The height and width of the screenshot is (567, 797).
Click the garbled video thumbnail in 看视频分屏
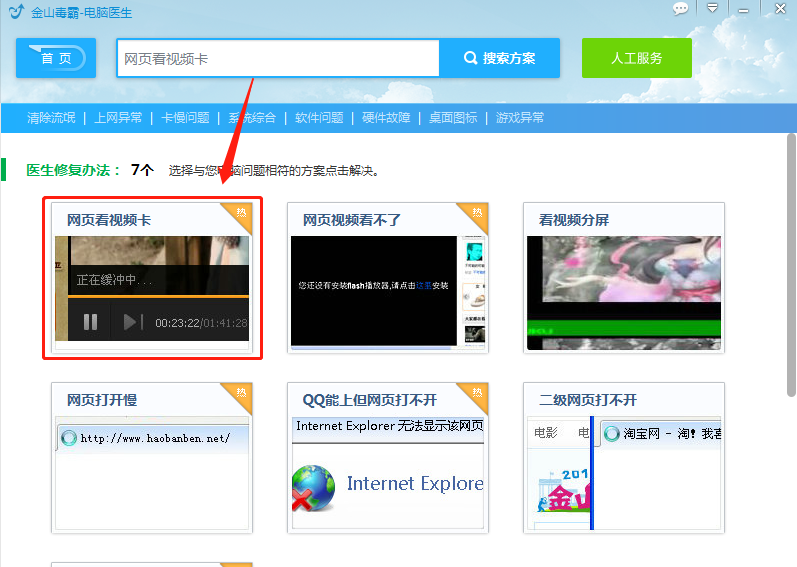(624, 293)
